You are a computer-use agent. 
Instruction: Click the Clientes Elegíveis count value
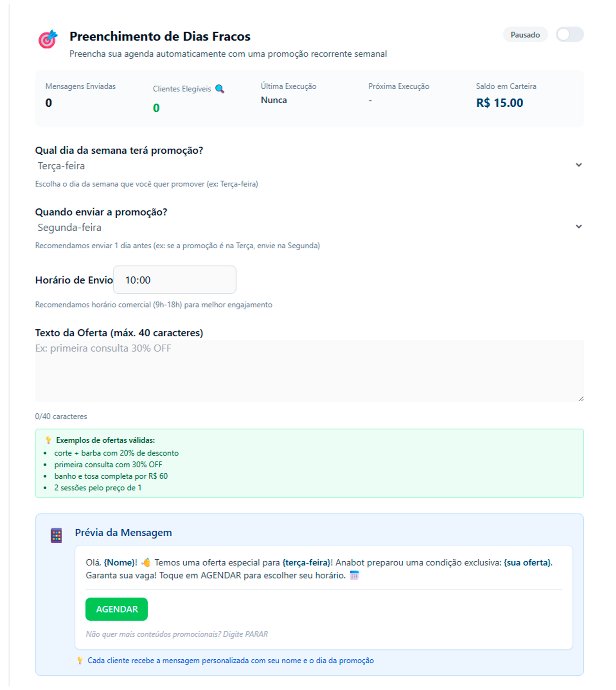156,108
